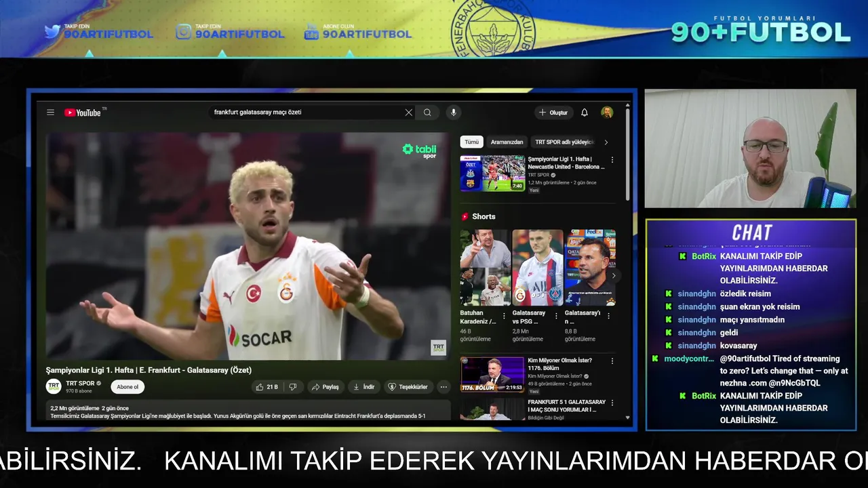Click the Instagram 90ARTIFUTBOL banner icon
This screenshot has width=868, height=488.
(184, 32)
